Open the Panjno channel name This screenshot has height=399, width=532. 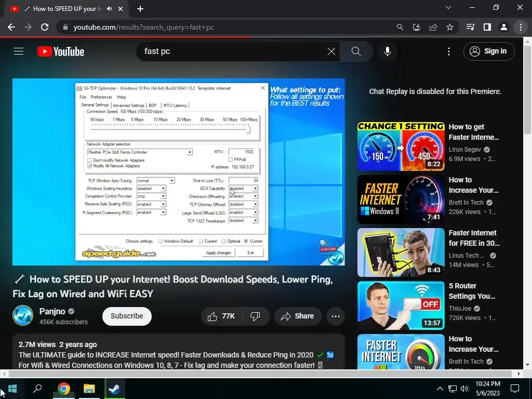(x=52, y=311)
